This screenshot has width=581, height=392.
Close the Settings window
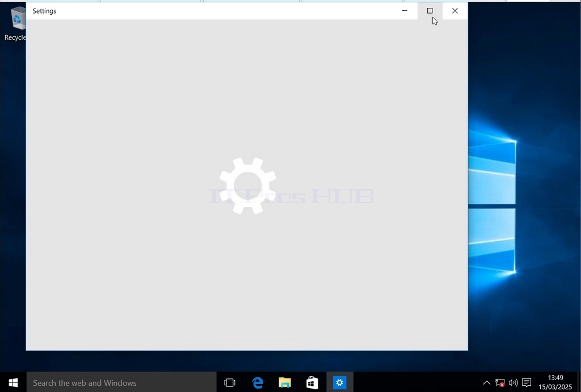[455, 11]
